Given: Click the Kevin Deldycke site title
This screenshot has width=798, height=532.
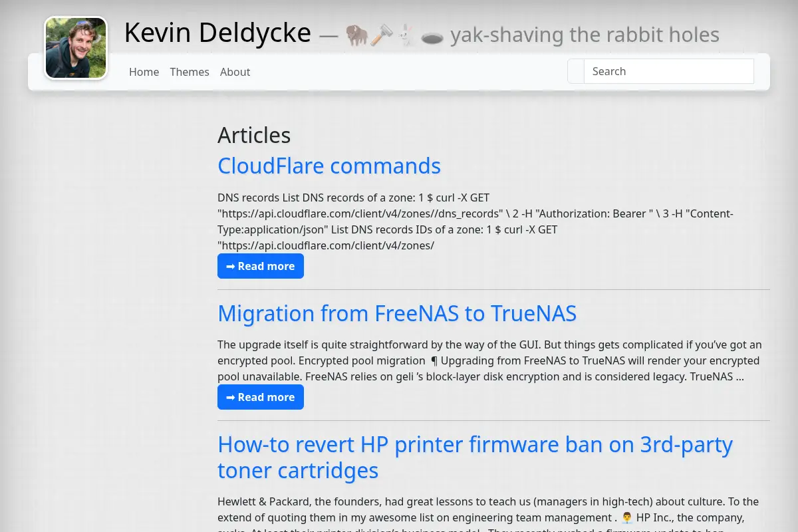Looking at the screenshot, I should (x=217, y=33).
